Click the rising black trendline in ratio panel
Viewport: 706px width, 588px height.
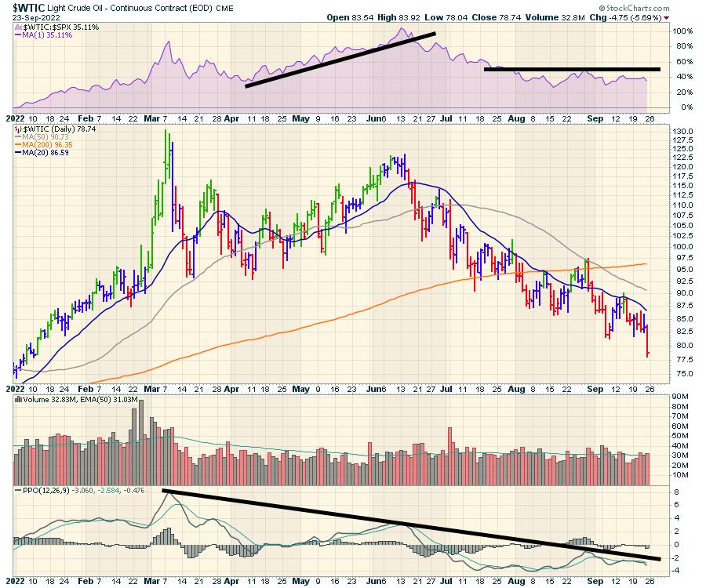click(340, 60)
